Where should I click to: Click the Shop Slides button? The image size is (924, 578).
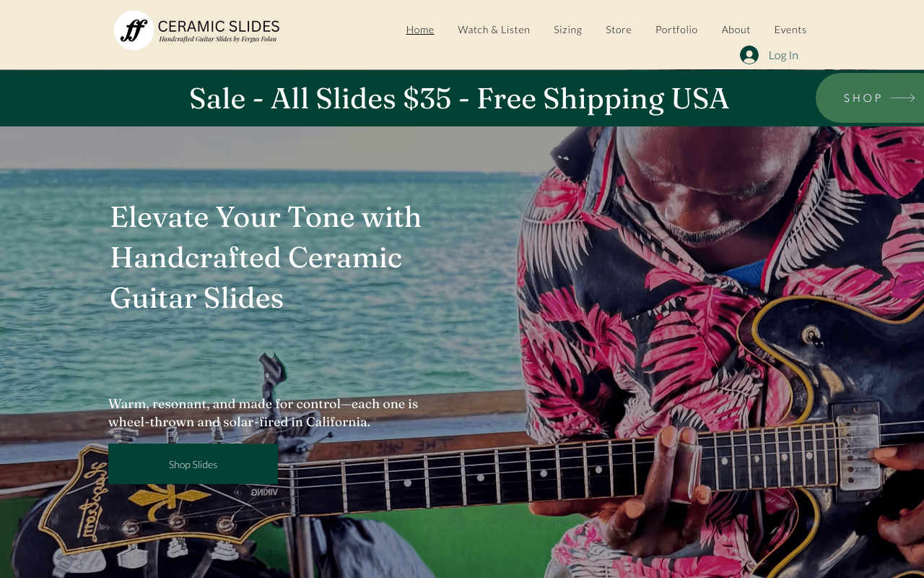point(193,464)
